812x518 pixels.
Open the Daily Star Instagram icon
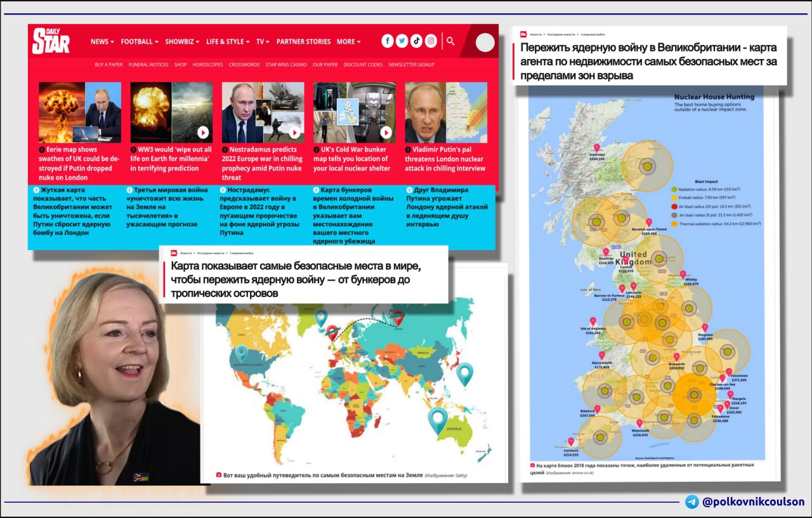[x=431, y=41]
